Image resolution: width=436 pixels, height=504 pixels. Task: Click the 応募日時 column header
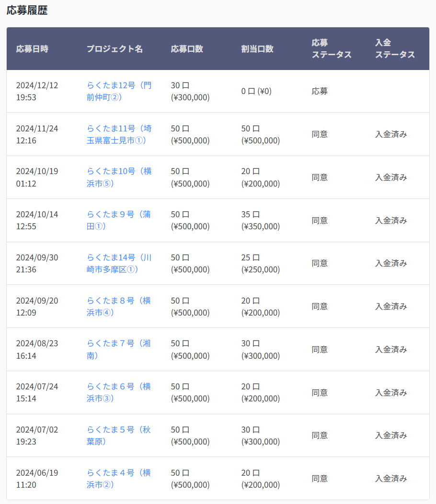(32, 49)
